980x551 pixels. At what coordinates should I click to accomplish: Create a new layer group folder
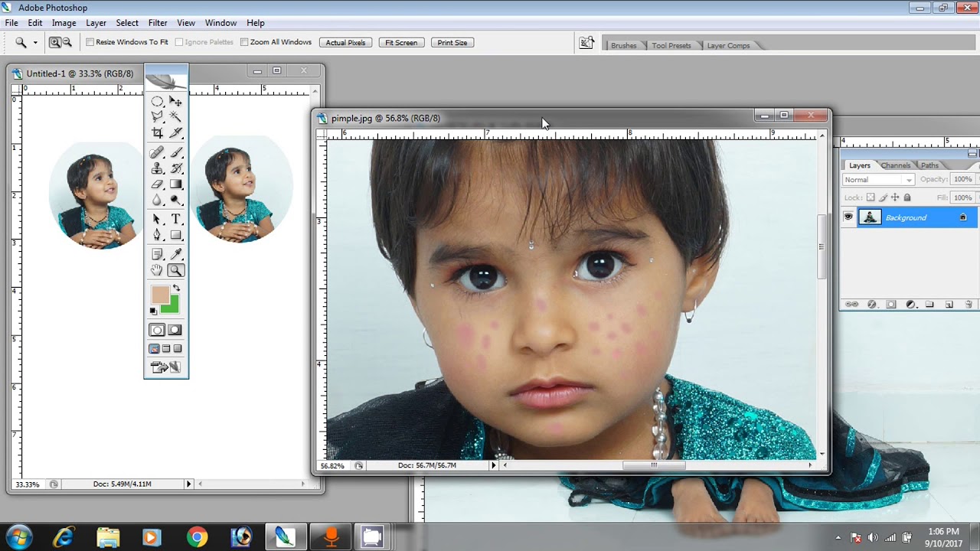(x=929, y=305)
